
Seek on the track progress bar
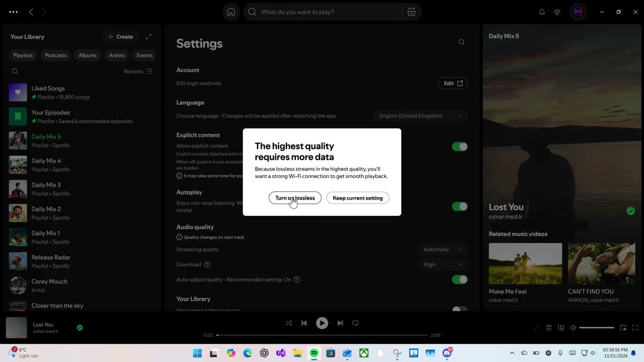coord(322,335)
